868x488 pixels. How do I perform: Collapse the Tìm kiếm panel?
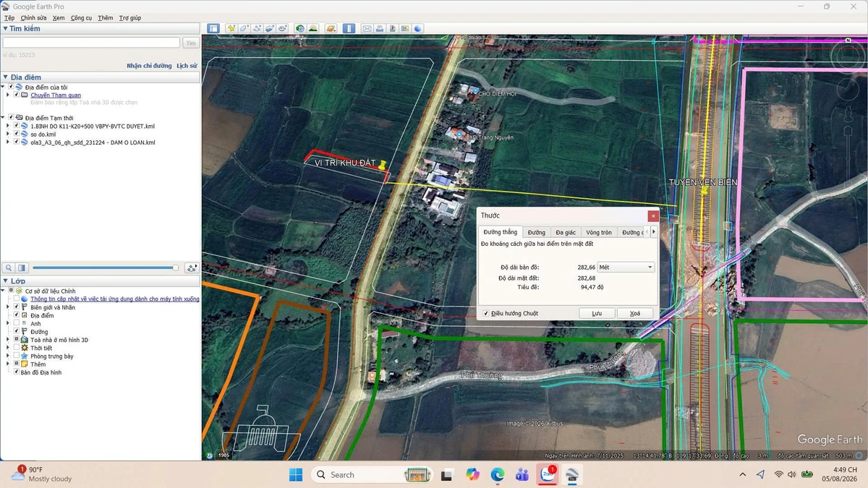pos(6,29)
